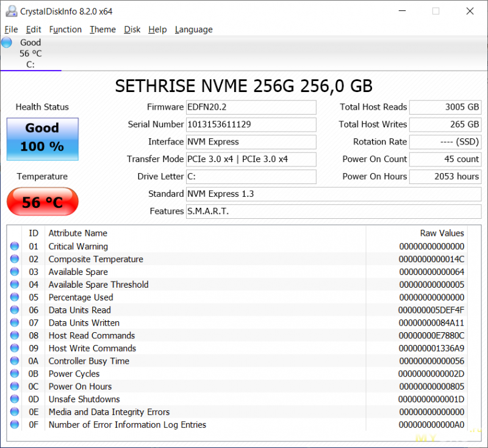
Task: Click the status orb for Available Spare Threshold
Action: [x=14, y=284]
